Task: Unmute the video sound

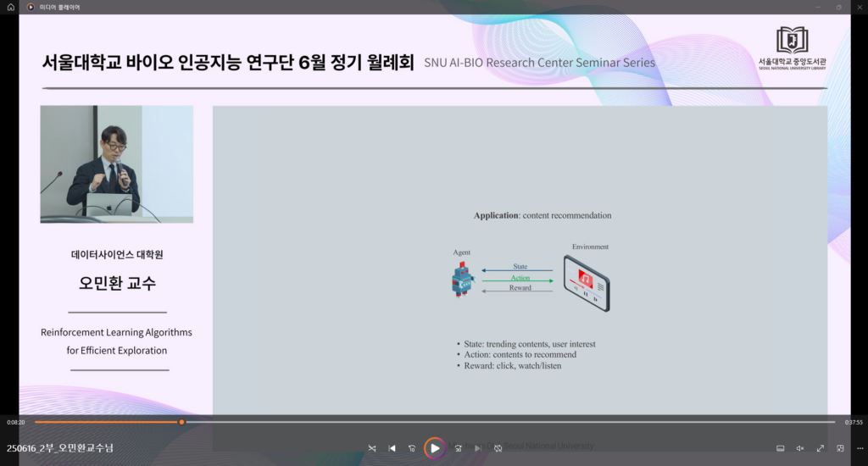Action: point(800,448)
